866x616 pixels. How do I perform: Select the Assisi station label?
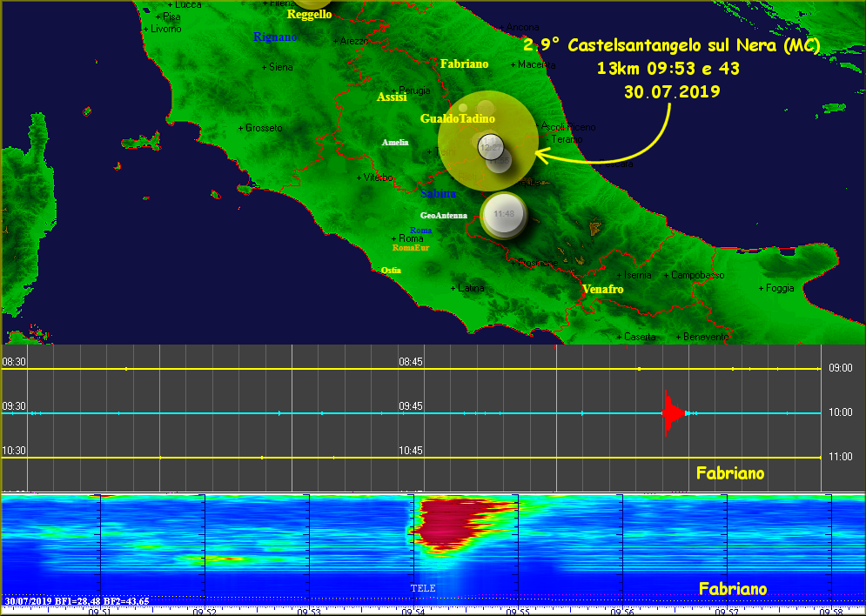pyautogui.click(x=392, y=97)
